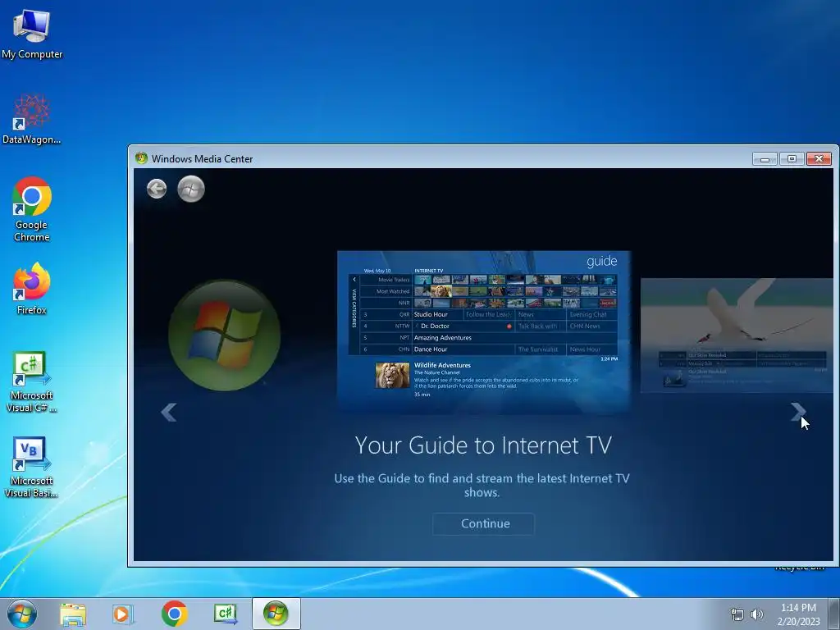Minimize the Windows Media Center window
The height and width of the screenshot is (630, 840).
[x=765, y=158]
